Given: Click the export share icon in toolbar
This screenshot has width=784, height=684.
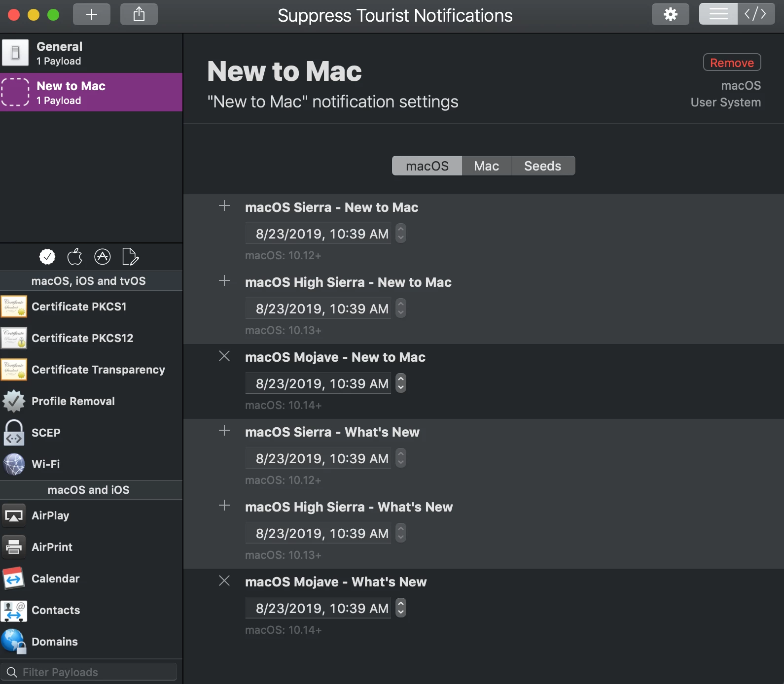Looking at the screenshot, I should tap(139, 14).
